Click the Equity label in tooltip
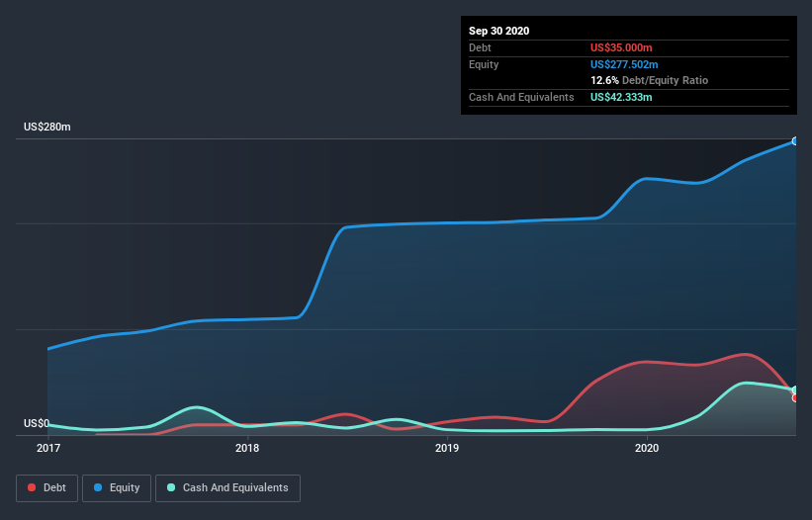Screen dimensions: 812x520 [x=484, y=64]
